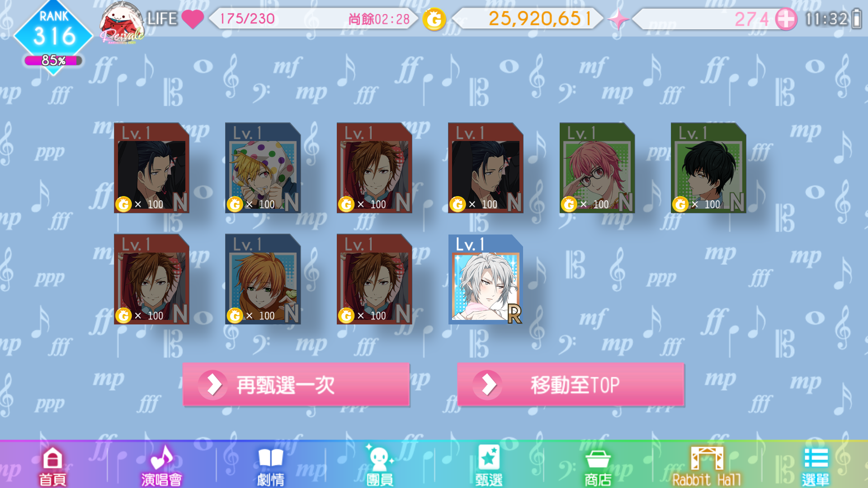The width and height of the screenshot is (868, 488).
Task: Click the 移動至TOP button
Action: [571, 385]
